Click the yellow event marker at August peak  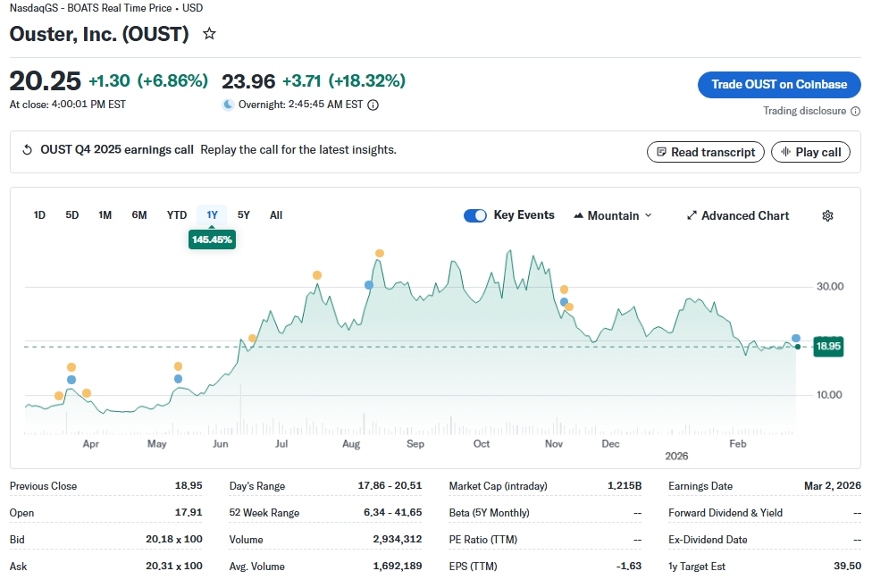tap(380, 254)
